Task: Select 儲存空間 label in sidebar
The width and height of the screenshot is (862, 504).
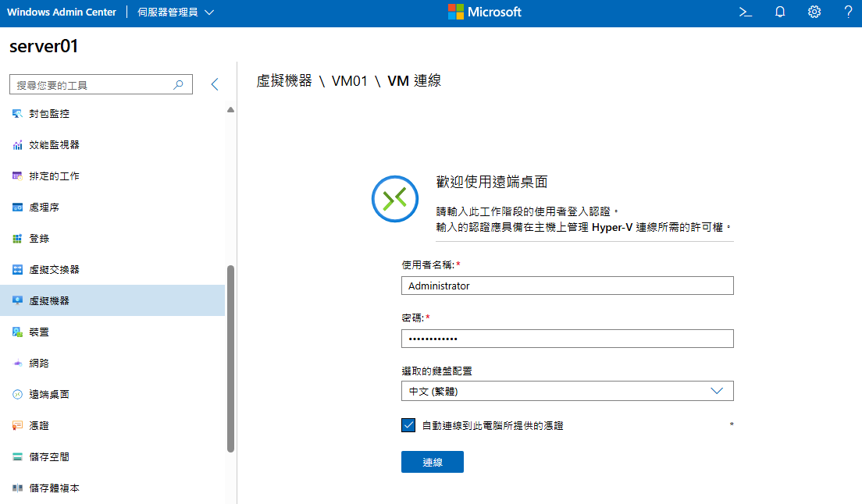Action: pyautogui.click(x=49, y=456)
